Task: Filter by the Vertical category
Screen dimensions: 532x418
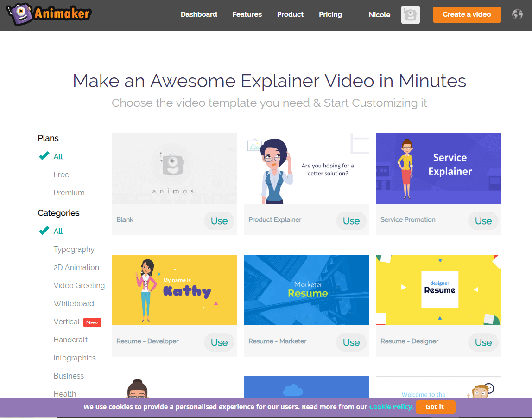Action: click(67, 322)
